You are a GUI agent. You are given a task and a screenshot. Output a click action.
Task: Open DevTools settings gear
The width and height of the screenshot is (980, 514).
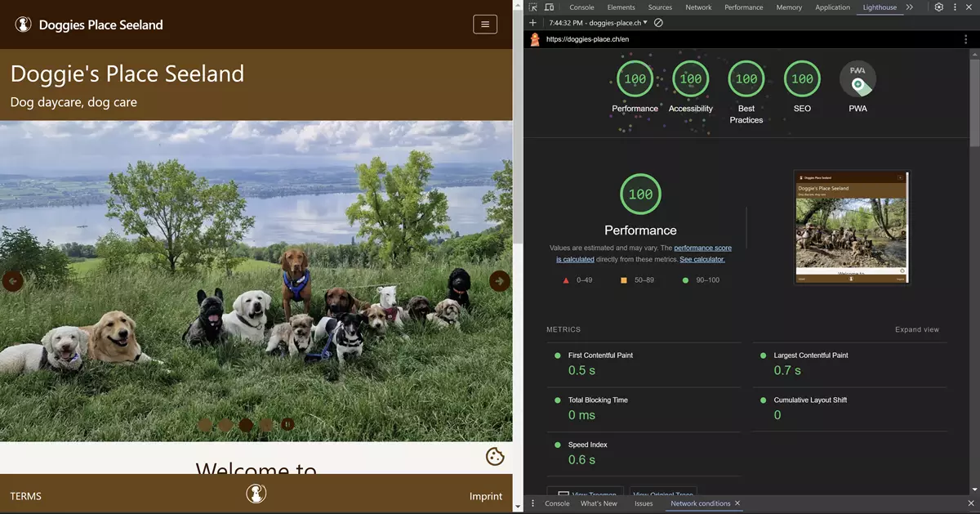[939, 7]
